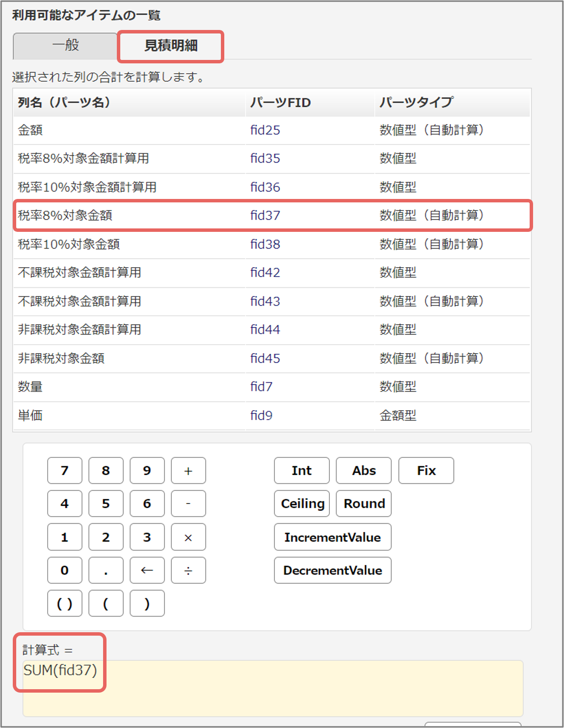
Task: Click the fid42 link
Action: 265,273
